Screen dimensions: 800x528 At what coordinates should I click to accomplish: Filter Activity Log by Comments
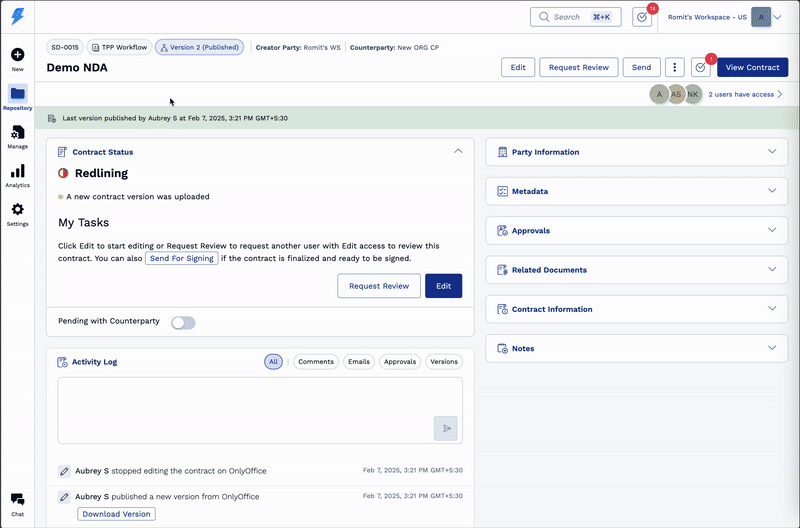[316, 362]
